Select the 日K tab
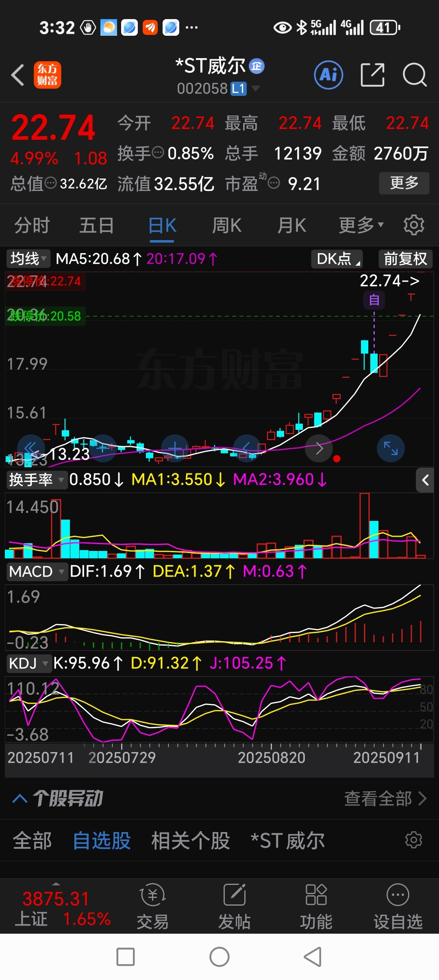The width and height of the screenshot is (439, 980). (x=162, y=225)
